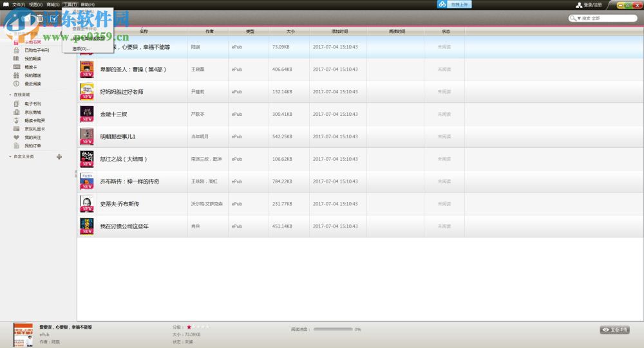Screen dimensions: 644x348
Task: Click the cover of 我在讨债公司这些年
Action: [x=87, y=226]
